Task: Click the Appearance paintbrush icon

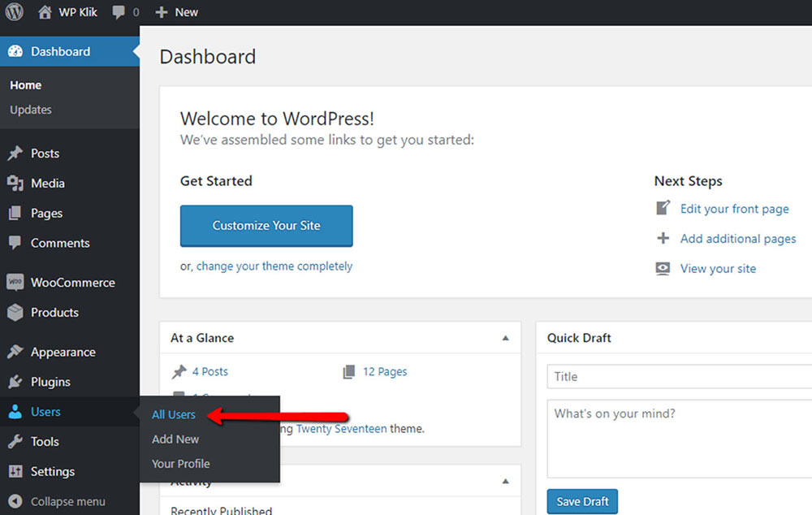Action: [x=15, y=352]
